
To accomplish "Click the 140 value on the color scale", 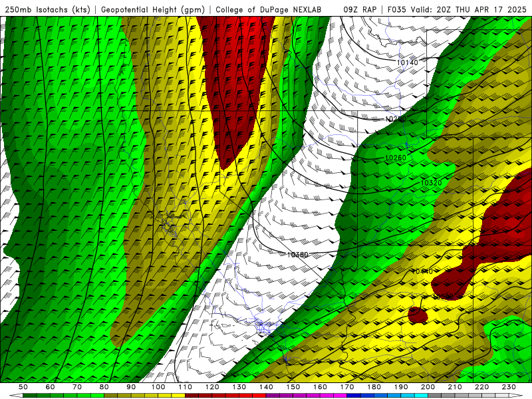I will coord(266,387).
